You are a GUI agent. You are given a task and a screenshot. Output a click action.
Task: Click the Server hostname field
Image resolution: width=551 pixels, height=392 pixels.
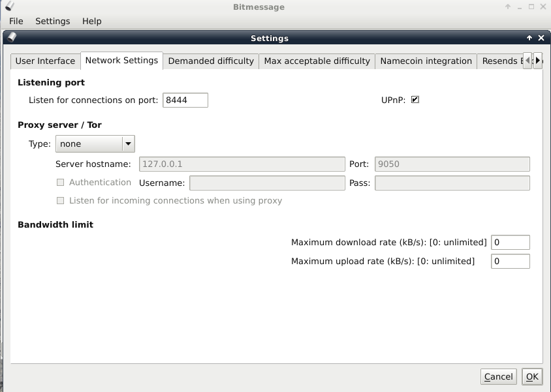tap(242, 164)
